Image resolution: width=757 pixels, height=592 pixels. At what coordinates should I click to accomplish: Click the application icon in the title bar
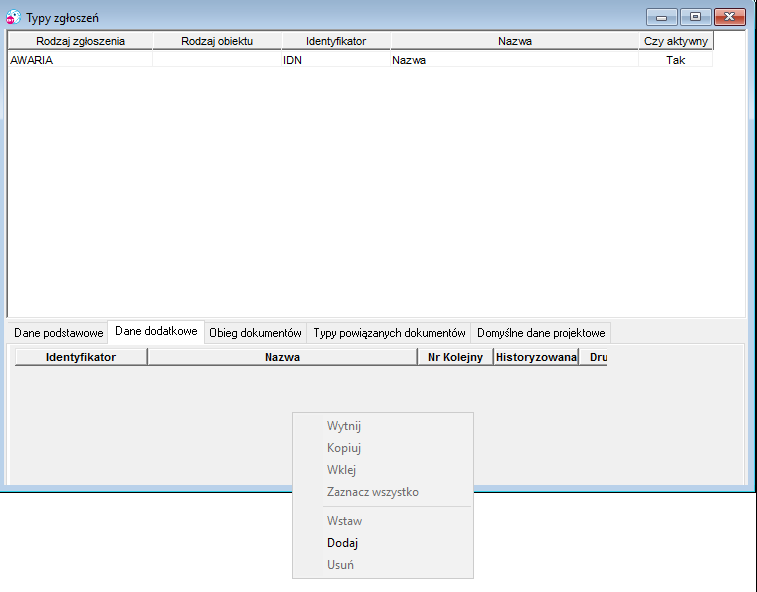13,17
